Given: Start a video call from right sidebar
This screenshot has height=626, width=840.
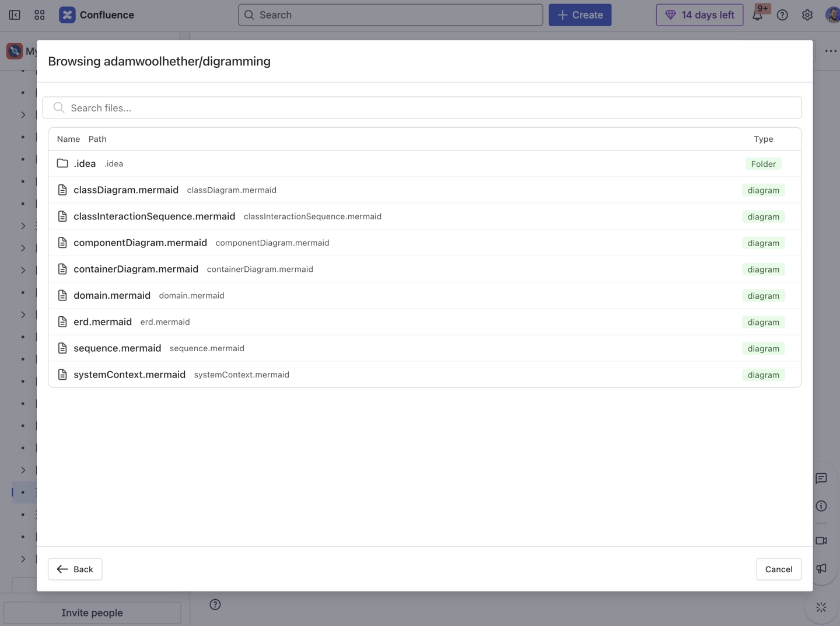Looking at the screenshot, I should 821,540.
